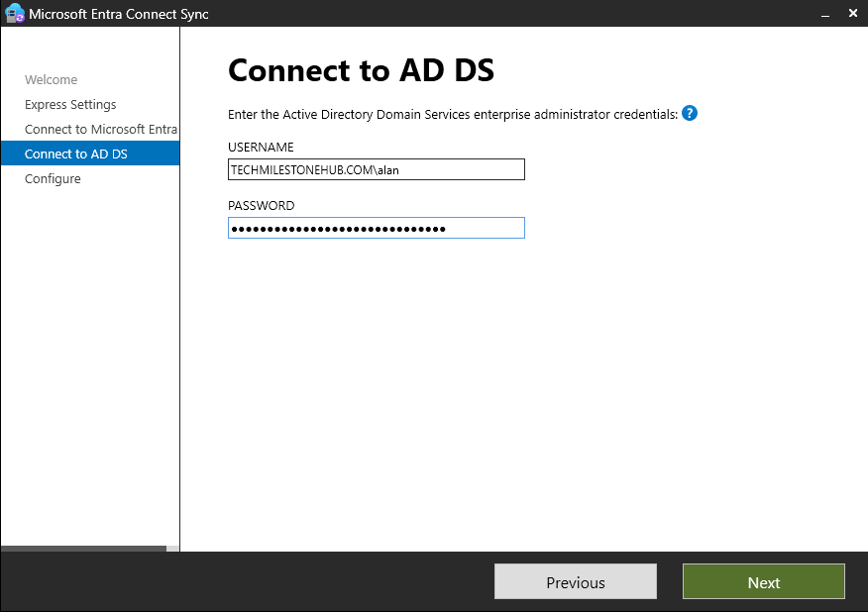This screenshot has height=612, width=868.
Task: Jump to the Configure step
Action: (x=53, y=178)
